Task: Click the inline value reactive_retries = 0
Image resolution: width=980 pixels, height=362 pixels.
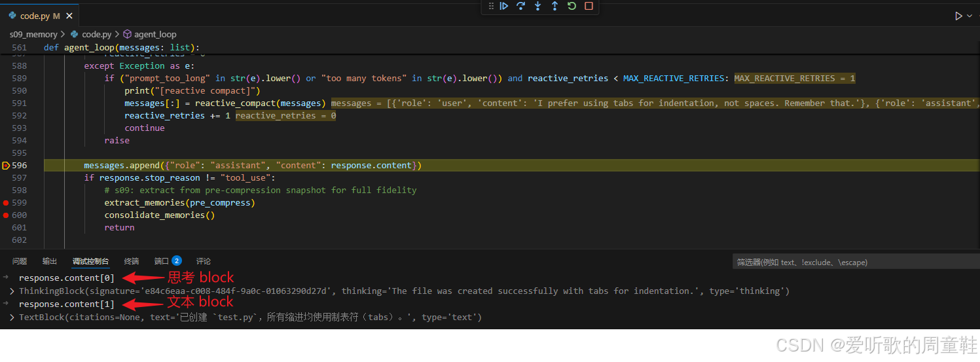Action: pyautogui.click(x=285, y=116)
